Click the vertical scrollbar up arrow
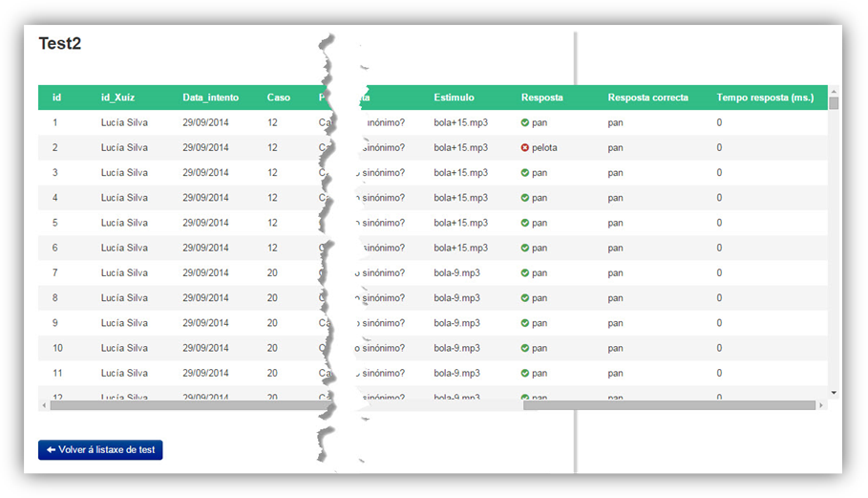868x498 pixels. coord(834,91)
